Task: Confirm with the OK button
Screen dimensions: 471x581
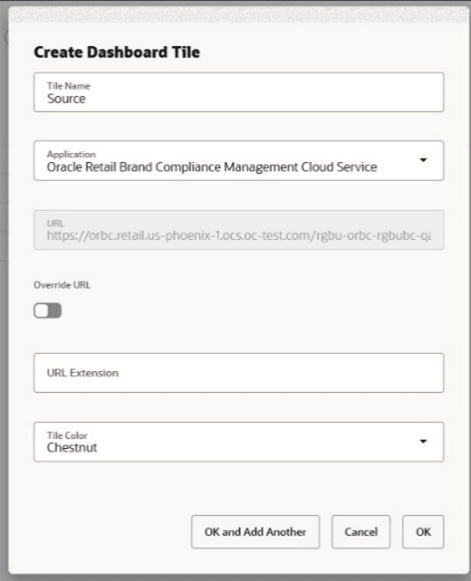Action: (423, 532)
